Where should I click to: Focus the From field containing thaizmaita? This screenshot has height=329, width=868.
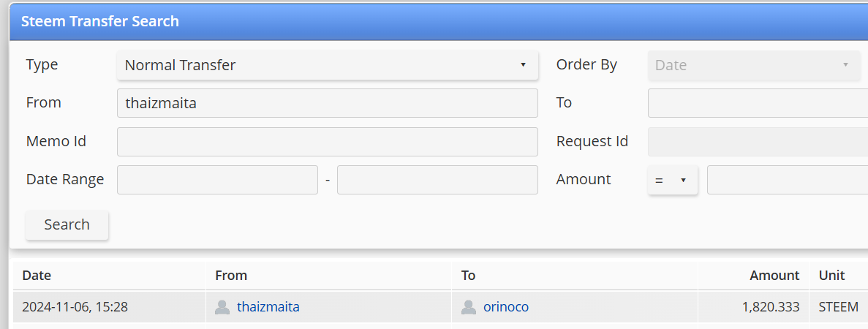click(327, 103)
